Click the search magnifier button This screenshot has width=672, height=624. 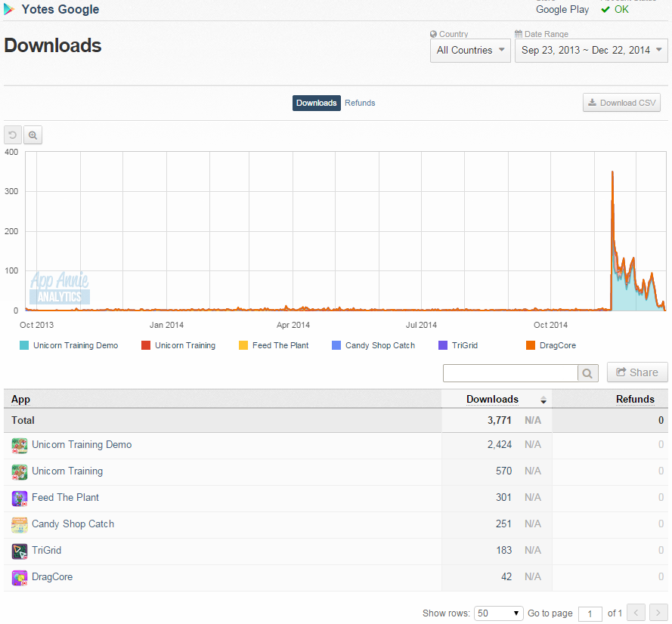pyautogui.click(x=587, y=373)
